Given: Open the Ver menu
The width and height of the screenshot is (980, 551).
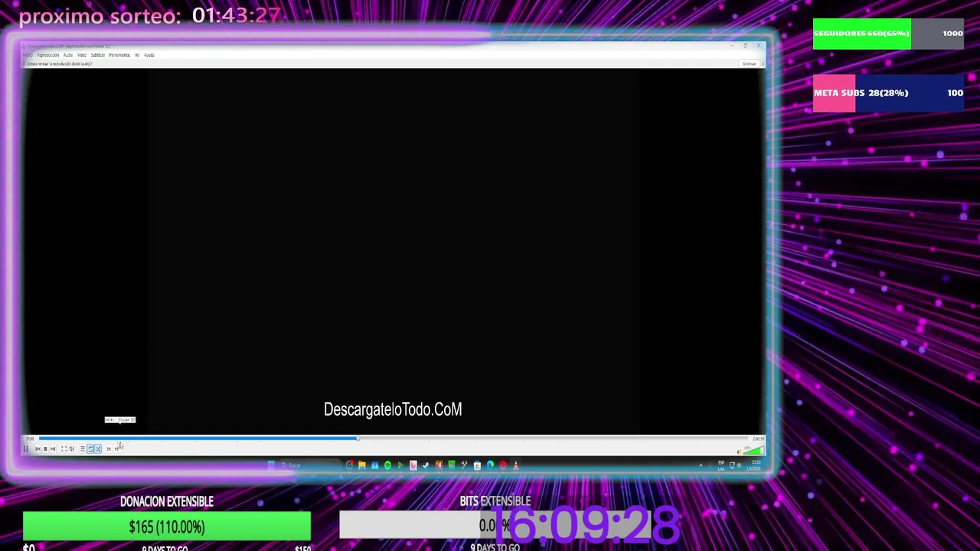Looking at the screenshot, I should (x=137, y=55).
